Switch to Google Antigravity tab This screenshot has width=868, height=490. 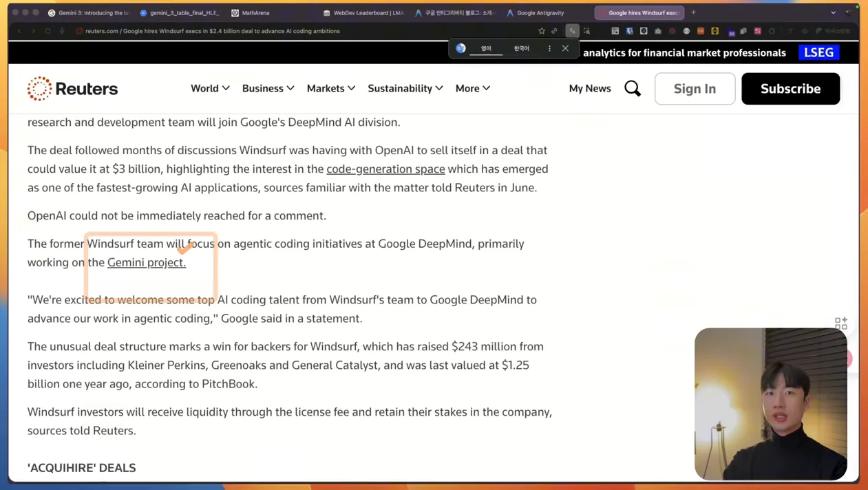tap(536, 12)
